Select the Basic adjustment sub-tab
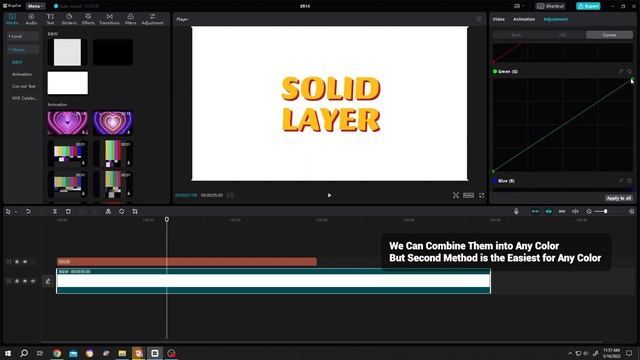Viewport: 640px width, 360px height. pyautogui.click(x=516, y=35)
